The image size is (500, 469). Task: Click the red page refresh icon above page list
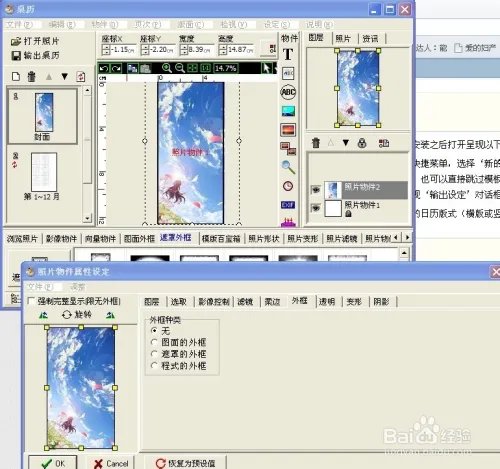click(81, 77)
